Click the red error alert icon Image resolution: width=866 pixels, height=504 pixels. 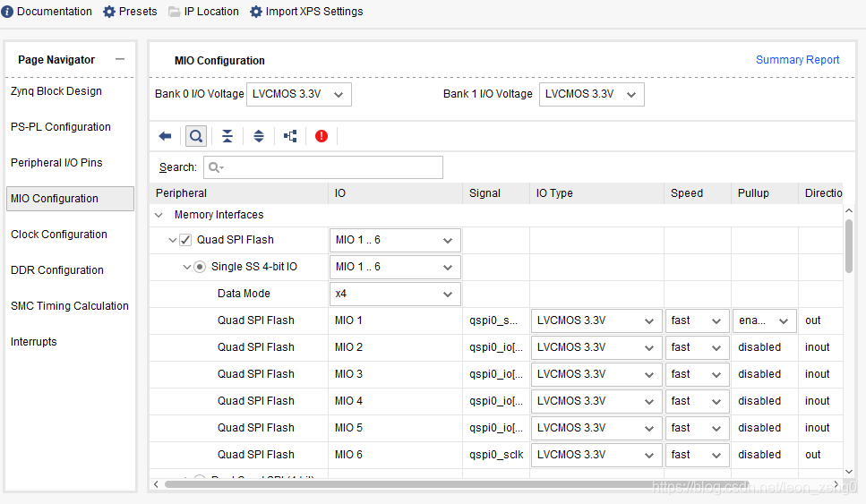coord(322,136)
